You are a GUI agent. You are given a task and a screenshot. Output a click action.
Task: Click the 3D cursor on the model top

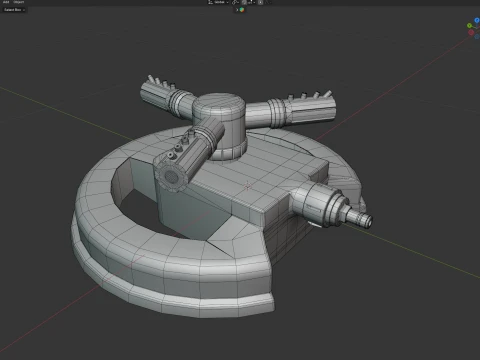click(247, 186)
